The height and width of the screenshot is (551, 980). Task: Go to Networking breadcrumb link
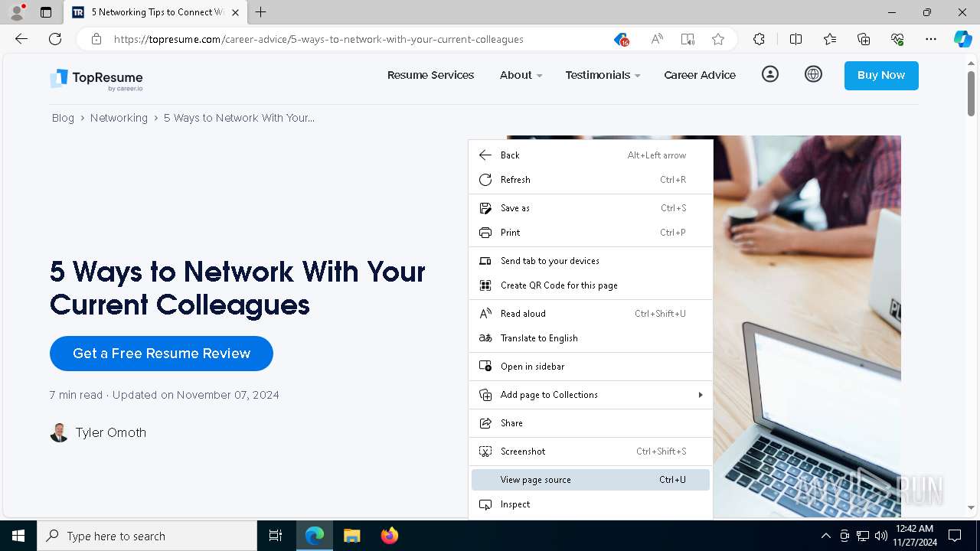coord(119,118)
